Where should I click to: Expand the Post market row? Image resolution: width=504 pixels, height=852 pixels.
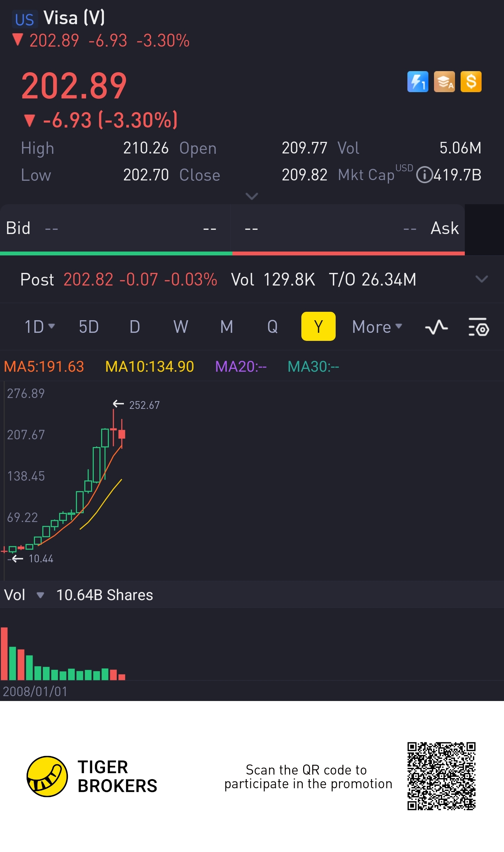(x=482, y=279)
